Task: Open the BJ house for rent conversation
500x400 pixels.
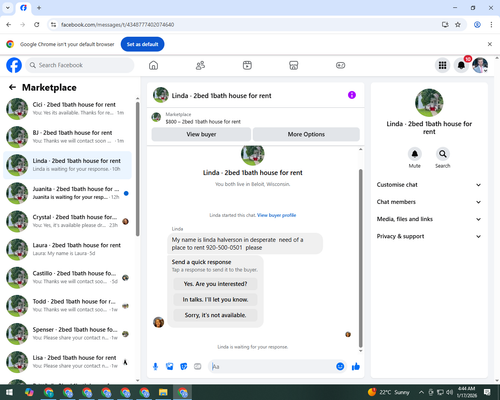Action: pos(67,137)
